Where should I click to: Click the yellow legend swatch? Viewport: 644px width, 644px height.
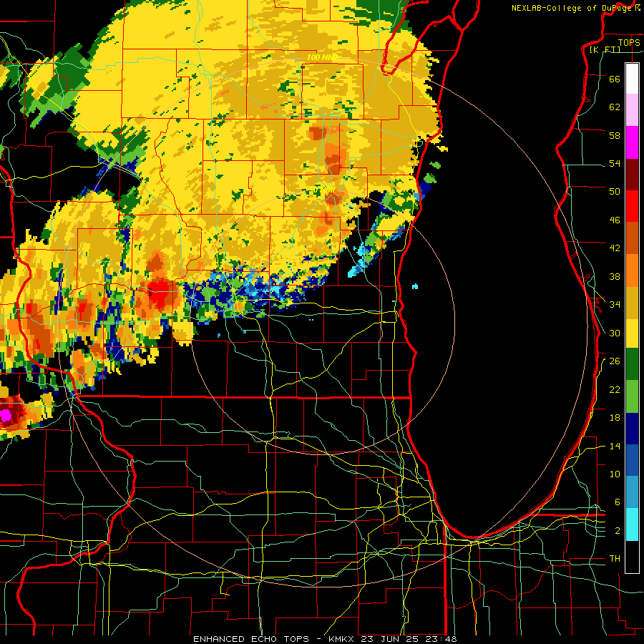632,333
